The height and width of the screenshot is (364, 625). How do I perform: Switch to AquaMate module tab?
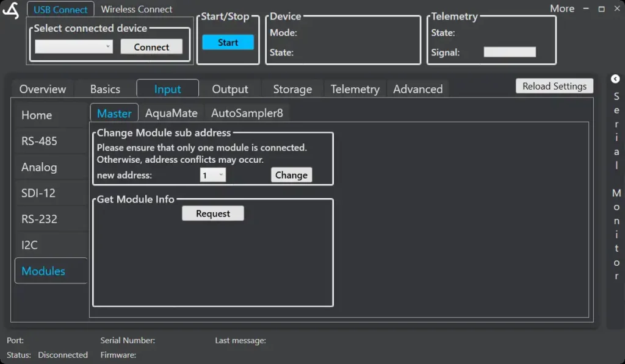coord(171,113)
